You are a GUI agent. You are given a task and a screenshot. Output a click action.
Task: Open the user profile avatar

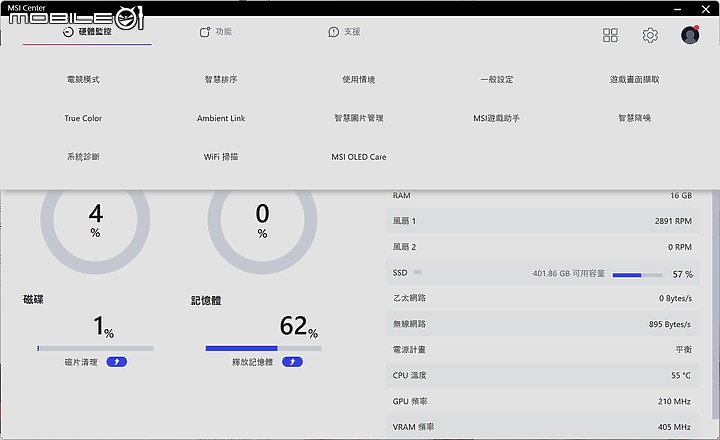coord(690,35)
